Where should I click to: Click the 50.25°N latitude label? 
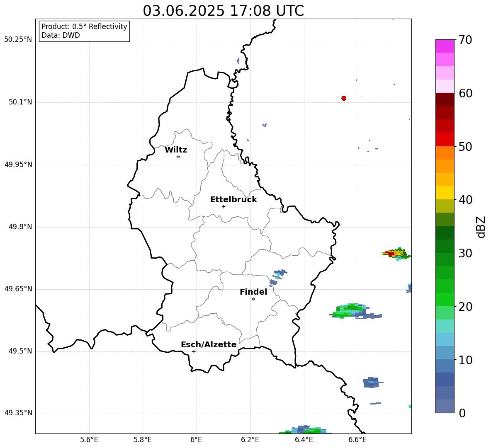18,40
